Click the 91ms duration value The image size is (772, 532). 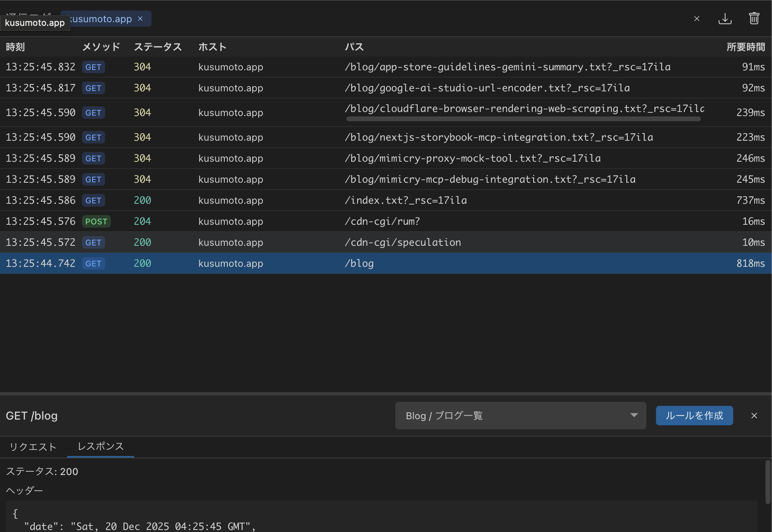[753, 67]
